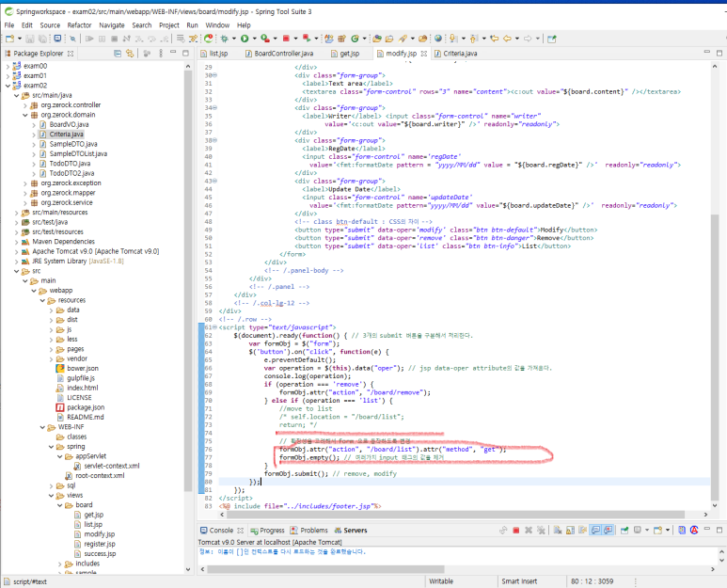Screen dimensions: 727x588
Task: Minimize the Package Explorer view
Action: point(173,53)
